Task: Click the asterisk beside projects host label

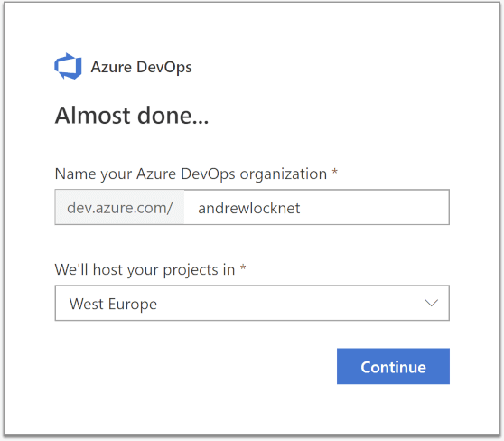Action: coord(243,267)
